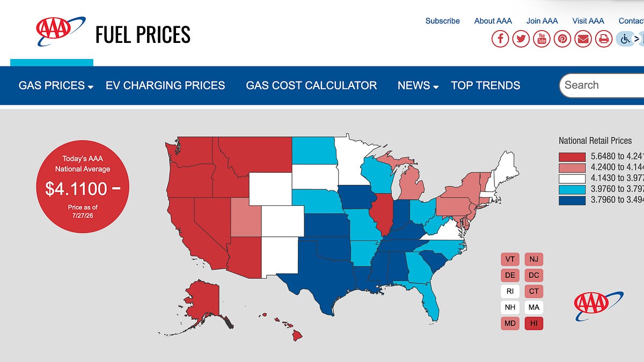The width and height of the screenshot is (644, 362).
Task: Click the email envelope icon
Action: point(583,39)
